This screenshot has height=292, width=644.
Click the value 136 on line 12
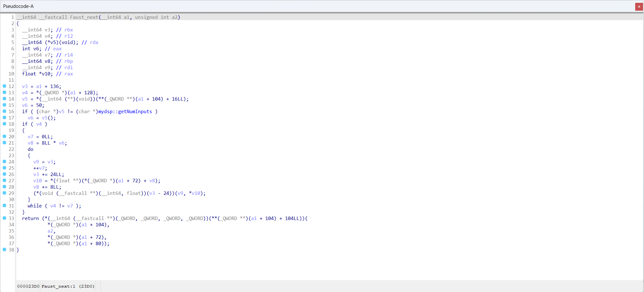point(54,86)
